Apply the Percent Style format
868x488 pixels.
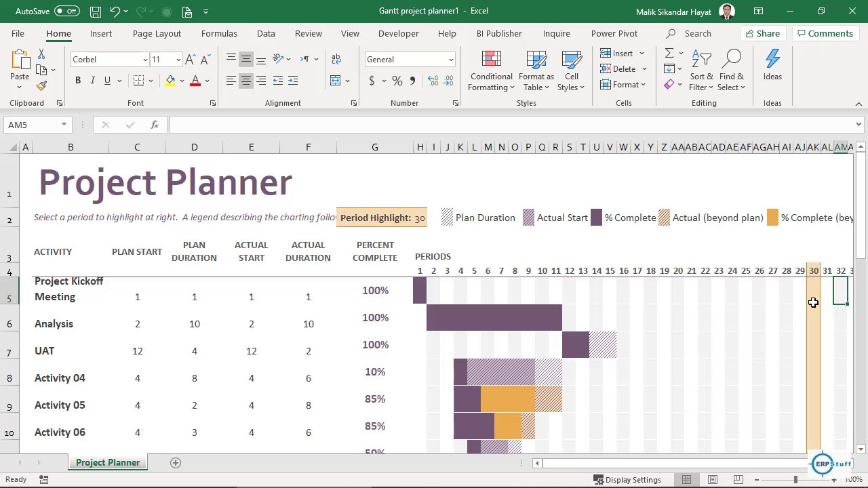[397, 81]
